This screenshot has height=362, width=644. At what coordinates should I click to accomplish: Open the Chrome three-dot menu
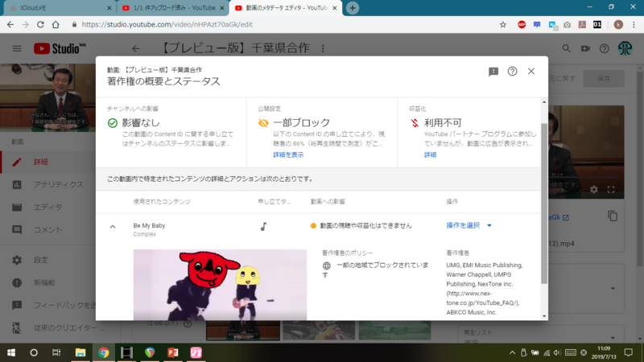pyautogui.click(x=634, y=25)
